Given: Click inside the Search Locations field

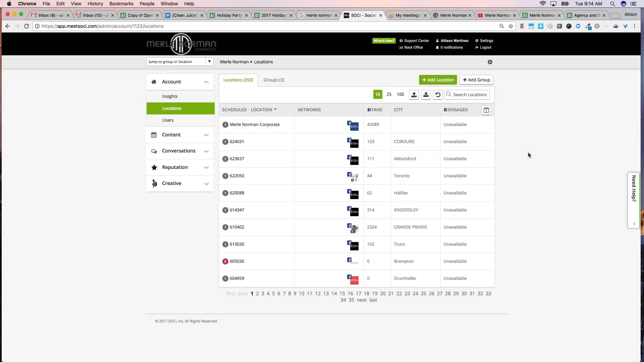Looking at the screenshot, I should point(470,95).
